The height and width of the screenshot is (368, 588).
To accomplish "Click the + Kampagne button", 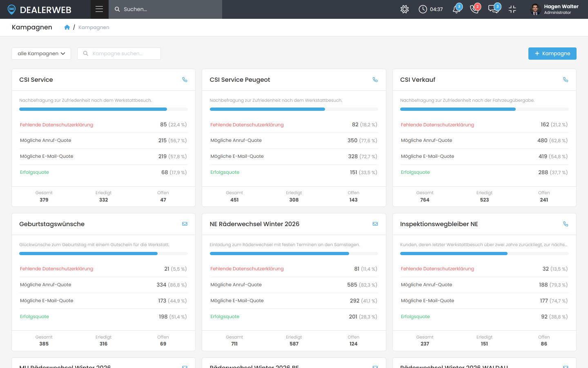I will click(552, 54).
